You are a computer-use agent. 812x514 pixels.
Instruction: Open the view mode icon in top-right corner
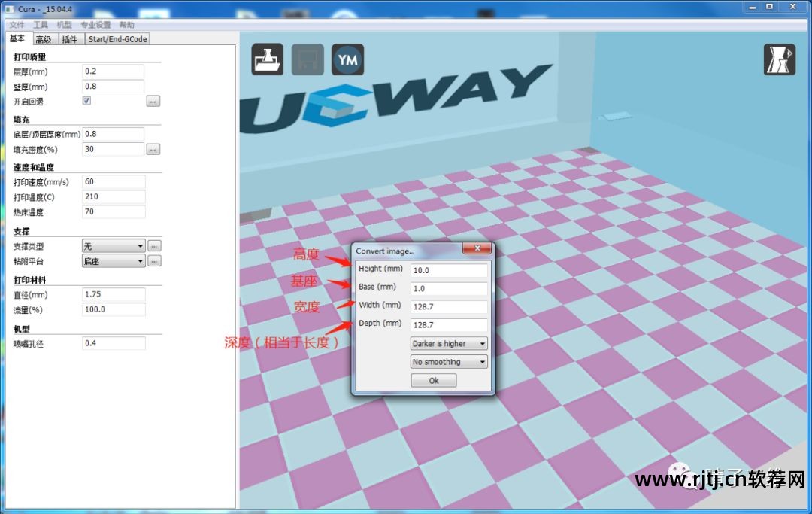point(780,59)
